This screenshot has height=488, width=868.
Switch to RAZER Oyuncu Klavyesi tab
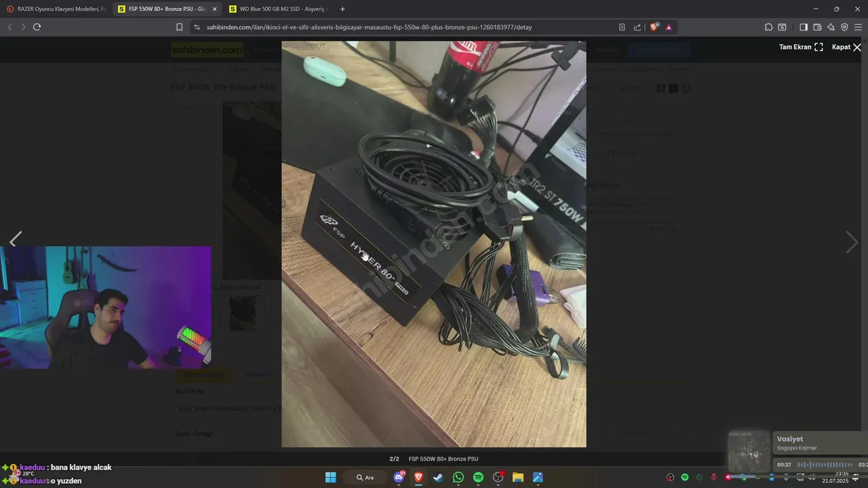tap(56, 9)
